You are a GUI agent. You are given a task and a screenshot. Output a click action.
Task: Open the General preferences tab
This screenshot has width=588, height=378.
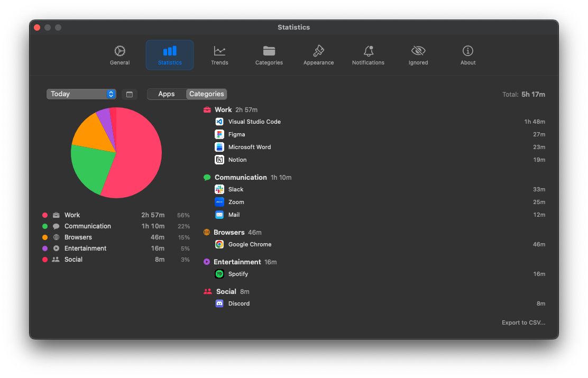coord(120,55)
